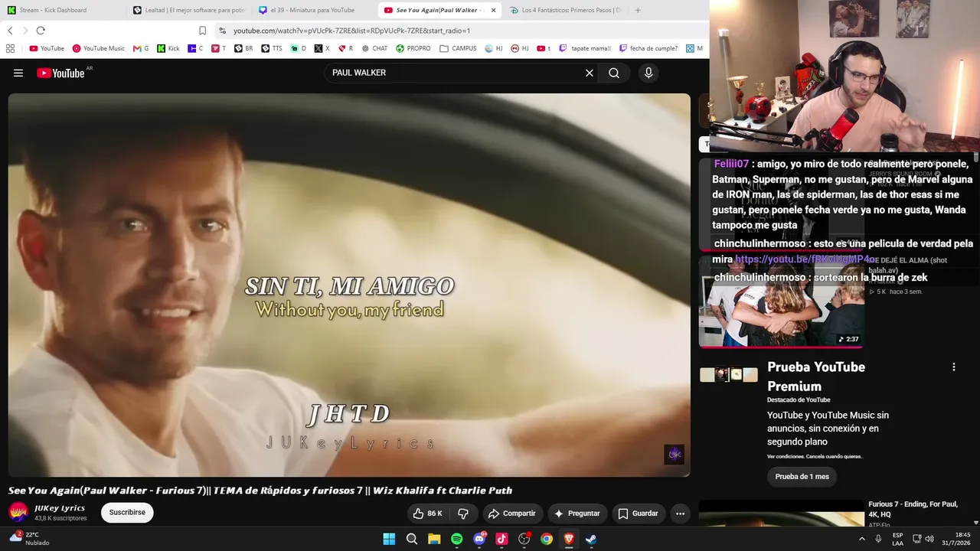Open the PROPRO bookmark
The image size is (980, 551).
[413, 48]
